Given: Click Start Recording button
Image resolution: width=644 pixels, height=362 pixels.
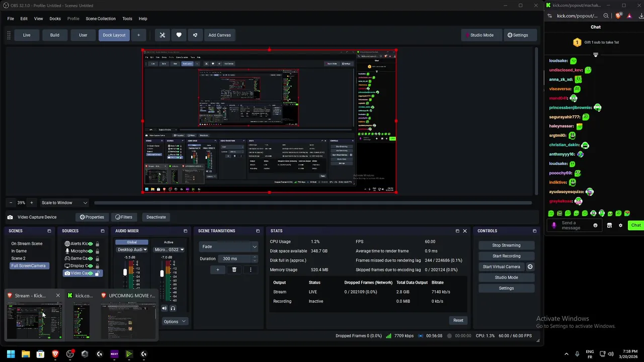Looking at the screenshot, I should [x=506, y=256].
